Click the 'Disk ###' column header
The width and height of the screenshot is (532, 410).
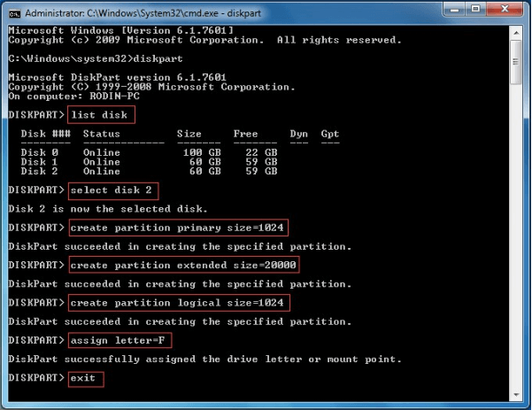(46, 134)
